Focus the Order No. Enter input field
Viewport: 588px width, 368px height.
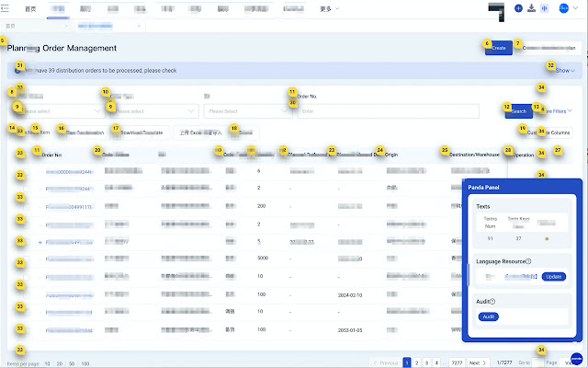click(x=388, y=111)
